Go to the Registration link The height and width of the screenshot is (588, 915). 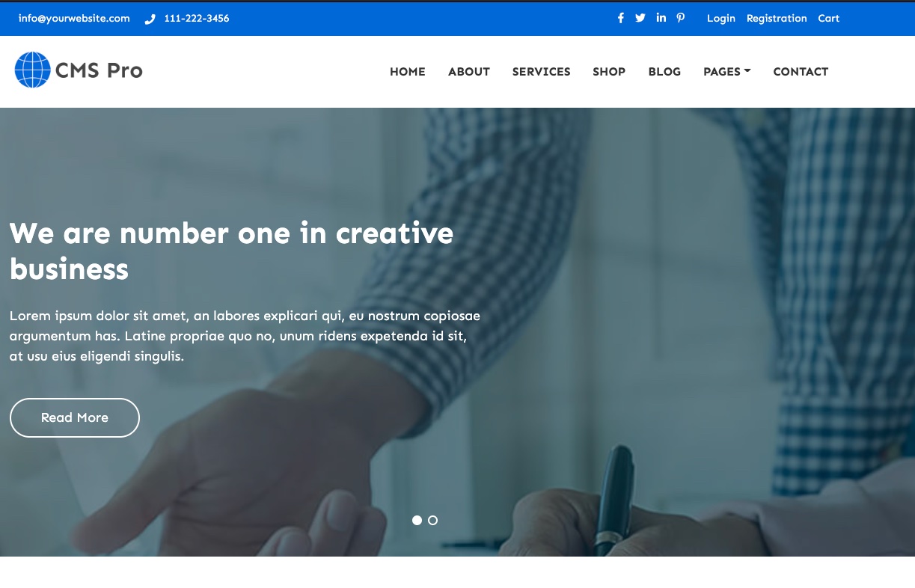pyautogui.click(x=777, y=19)
